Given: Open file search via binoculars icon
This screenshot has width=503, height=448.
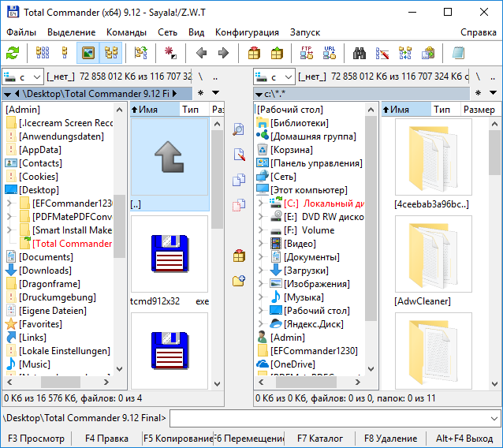Looking at the screenshot, I should pos(360,53).
